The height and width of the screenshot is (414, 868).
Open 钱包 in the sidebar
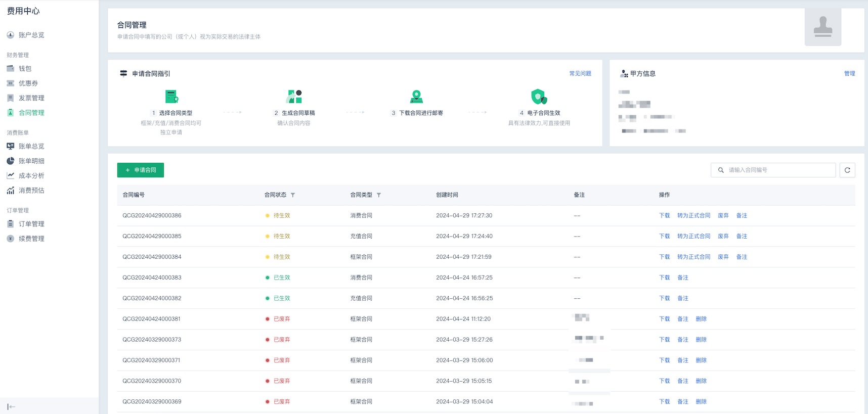[25, 69]
